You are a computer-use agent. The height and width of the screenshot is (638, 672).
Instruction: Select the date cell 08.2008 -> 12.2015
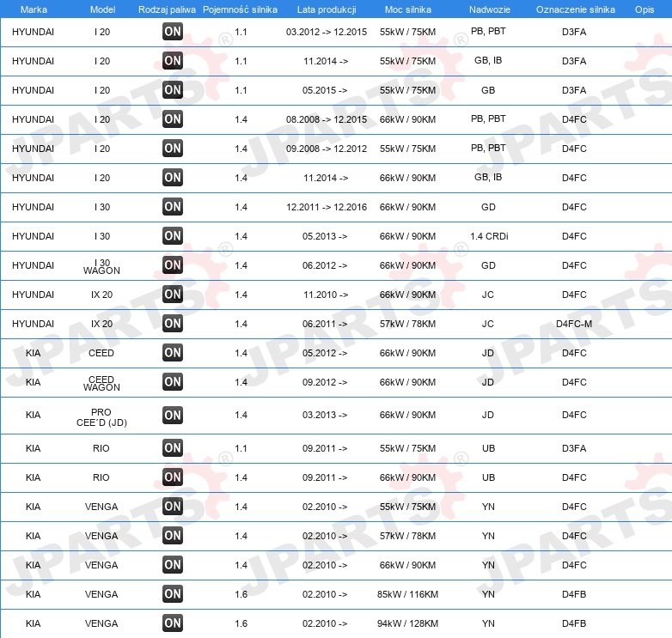click(x=327, y=119)
